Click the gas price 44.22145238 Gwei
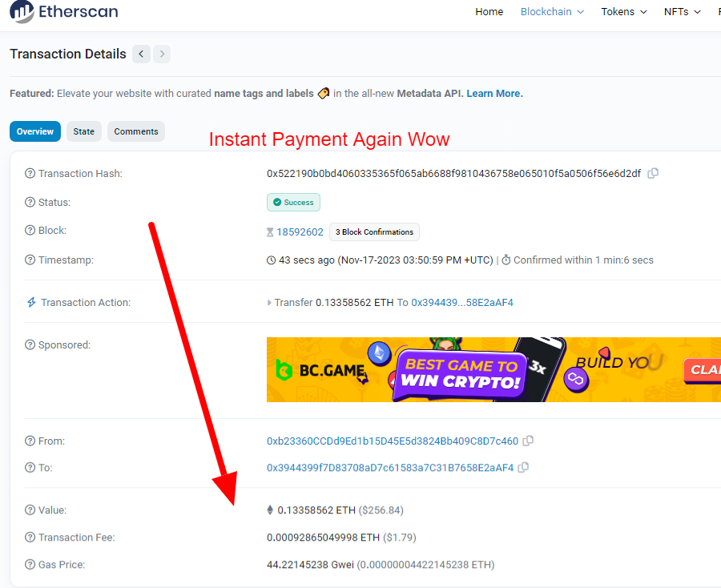Screen dimensions: 721x588 tap(310, 565)
